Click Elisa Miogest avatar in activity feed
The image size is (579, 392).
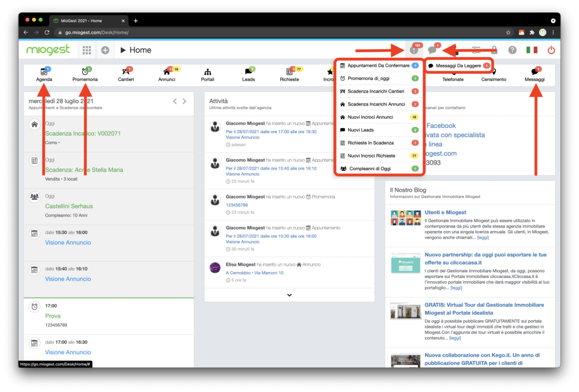click(x=215, y=268)
